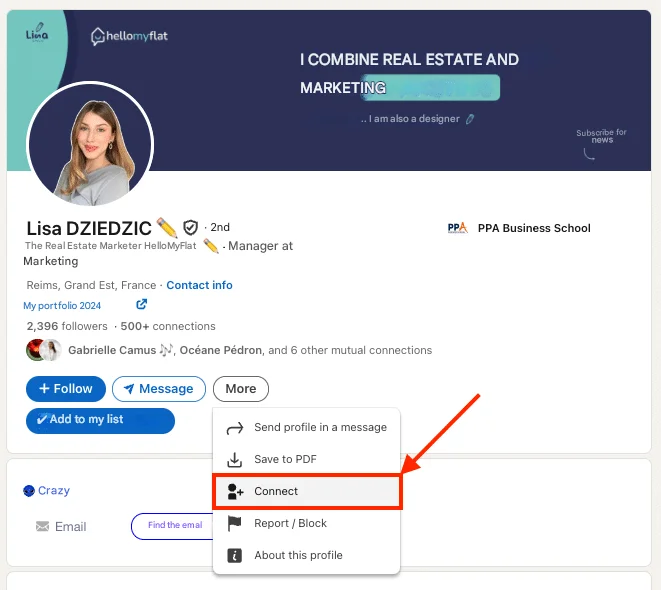Click the add-person Connect icon
This screenshot has height=590, width=661.
point(235,492)
